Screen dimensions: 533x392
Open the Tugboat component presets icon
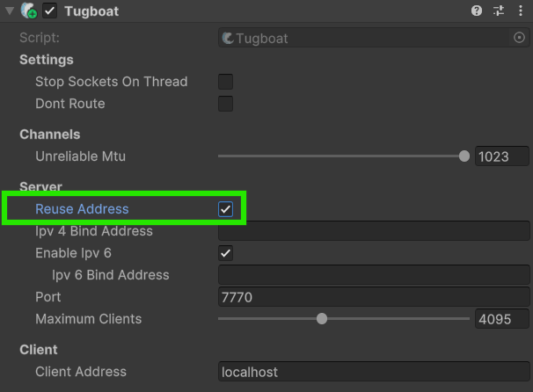point(499,11)
